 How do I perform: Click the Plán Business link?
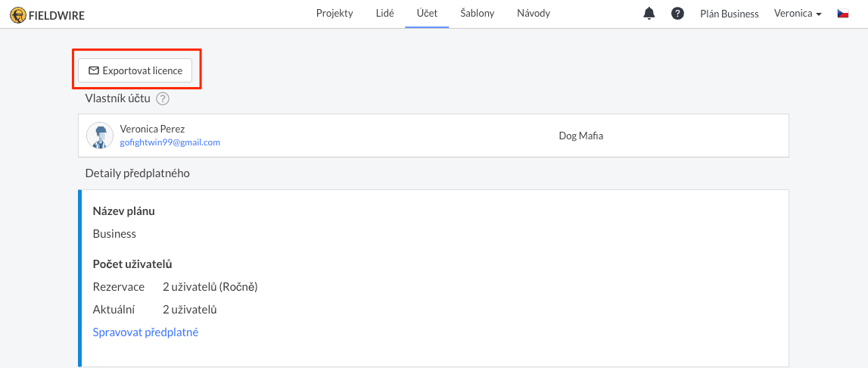pos(729,14)
